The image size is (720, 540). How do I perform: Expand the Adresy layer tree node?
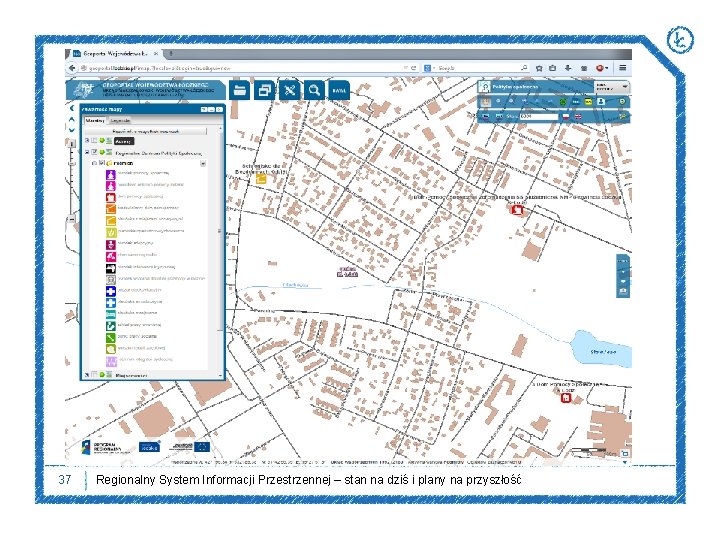pyautogui.click(x=87, y=141)
